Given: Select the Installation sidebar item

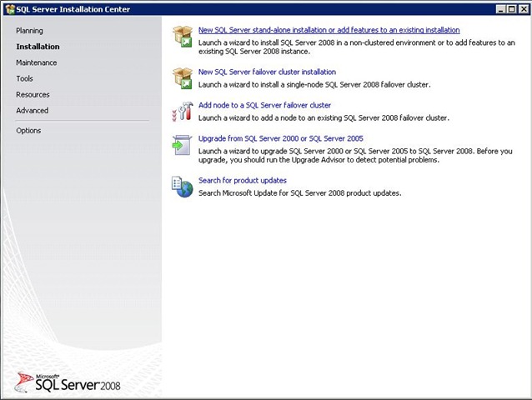Looking at the screenshot, I should click(38, 47).
